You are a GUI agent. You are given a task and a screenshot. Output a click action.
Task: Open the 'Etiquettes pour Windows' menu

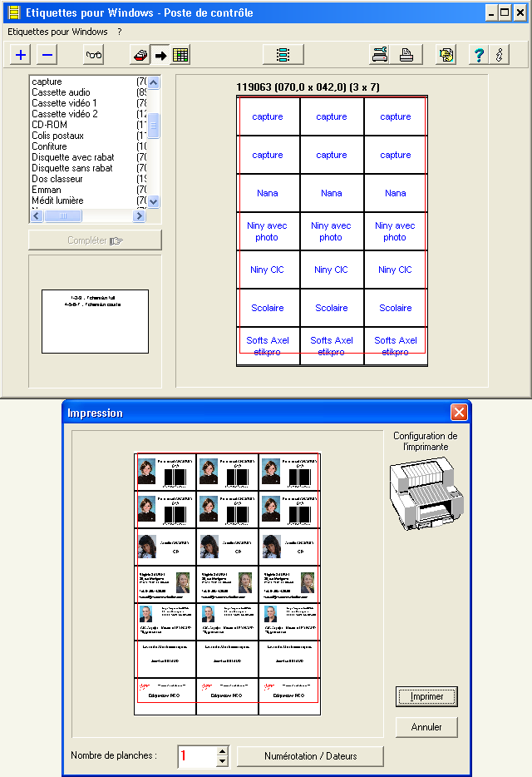(57, 32)
